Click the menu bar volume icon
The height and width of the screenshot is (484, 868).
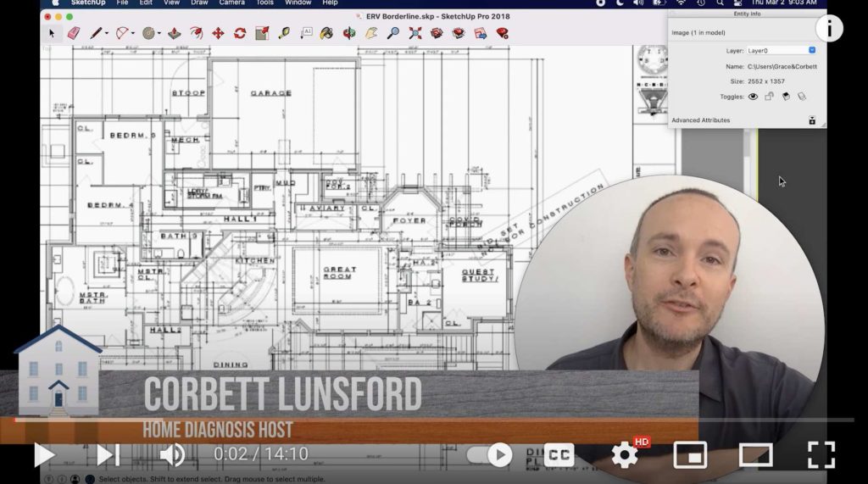tap(638, 3)
